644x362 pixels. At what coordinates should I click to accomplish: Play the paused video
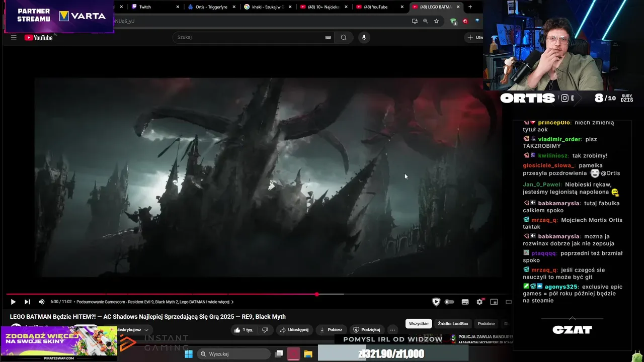coord(13,302)
